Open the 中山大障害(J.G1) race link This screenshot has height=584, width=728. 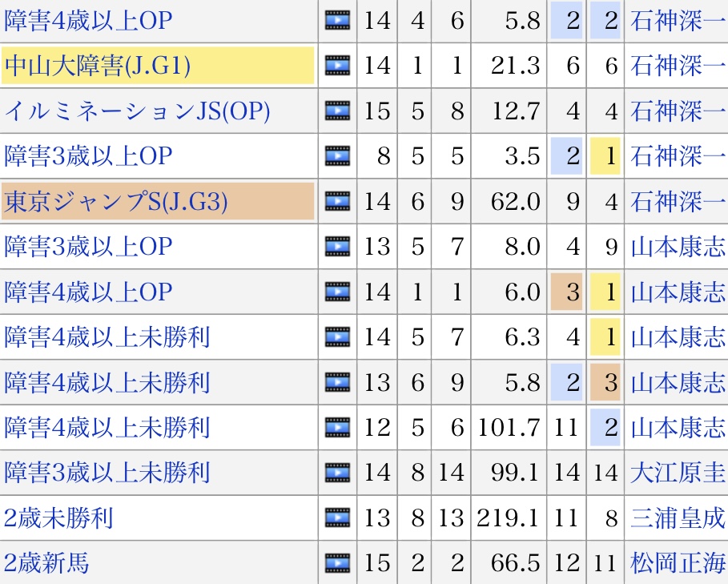pyautogui.click(x=98, y=66)
